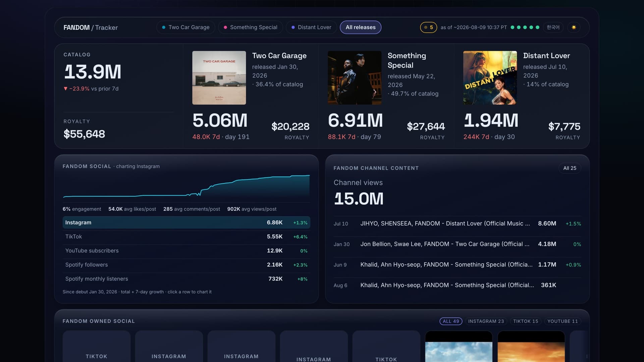
Task: Chart the Instagram row
Action: (186, 223)
